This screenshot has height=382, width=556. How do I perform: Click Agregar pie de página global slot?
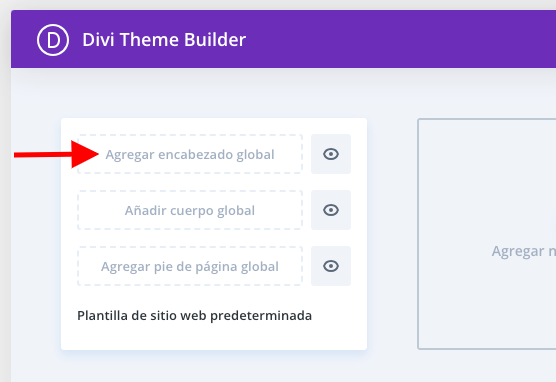tap(190, 266)
